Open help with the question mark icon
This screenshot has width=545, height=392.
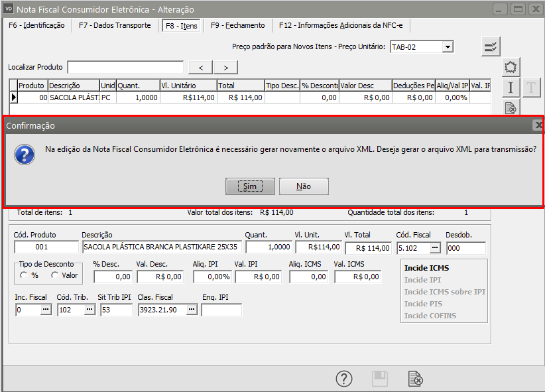tap(343, 379)
